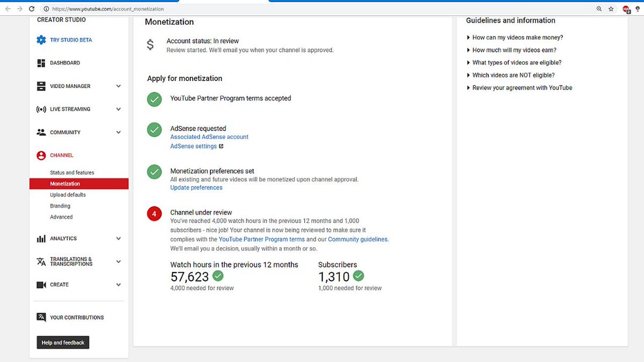Click the Live Streaming broadcast icon
This screenshot has height=362, width=644.
tap(41, 109)
